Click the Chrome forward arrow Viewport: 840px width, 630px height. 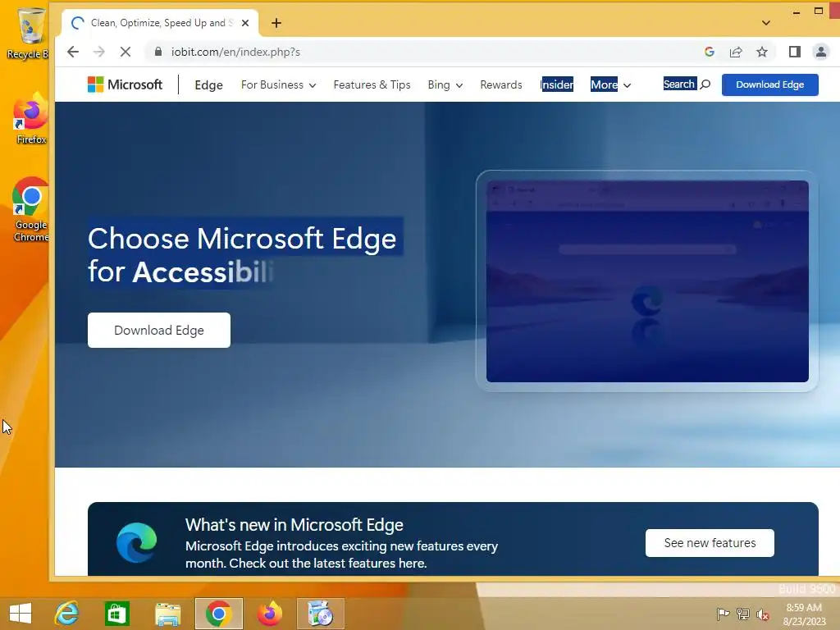point(99,52)
